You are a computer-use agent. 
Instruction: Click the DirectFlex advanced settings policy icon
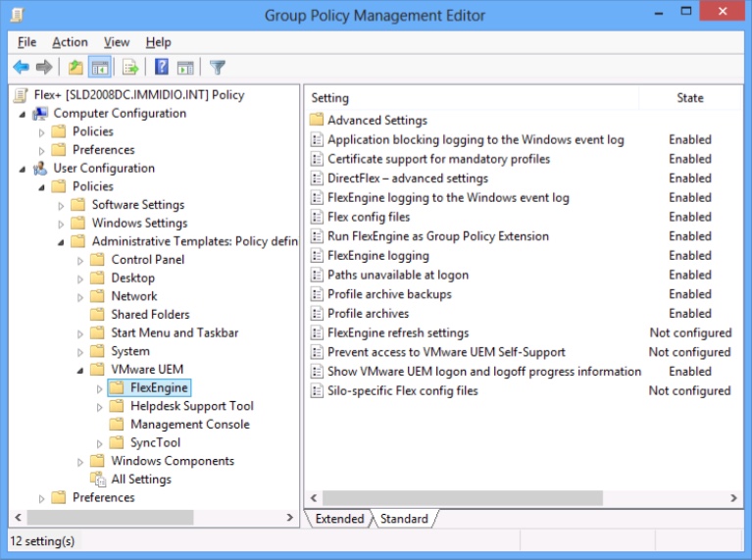click(x=317, y=178)
